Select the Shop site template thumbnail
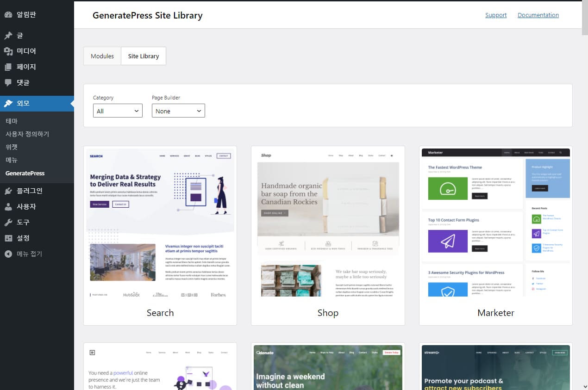Image resolution: width=588 pixels, height=390 pixels. point(328,223)
